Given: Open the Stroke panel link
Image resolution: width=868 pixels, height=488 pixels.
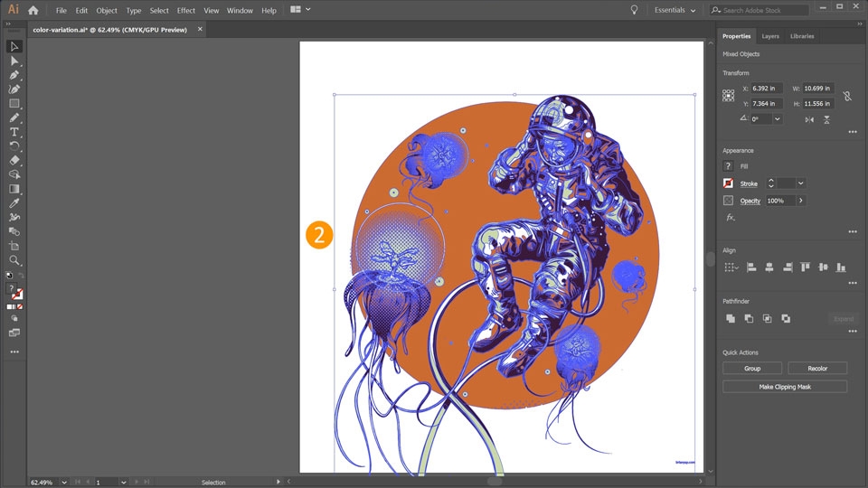Looking at the screenshot, I should [x=749, y=183].
